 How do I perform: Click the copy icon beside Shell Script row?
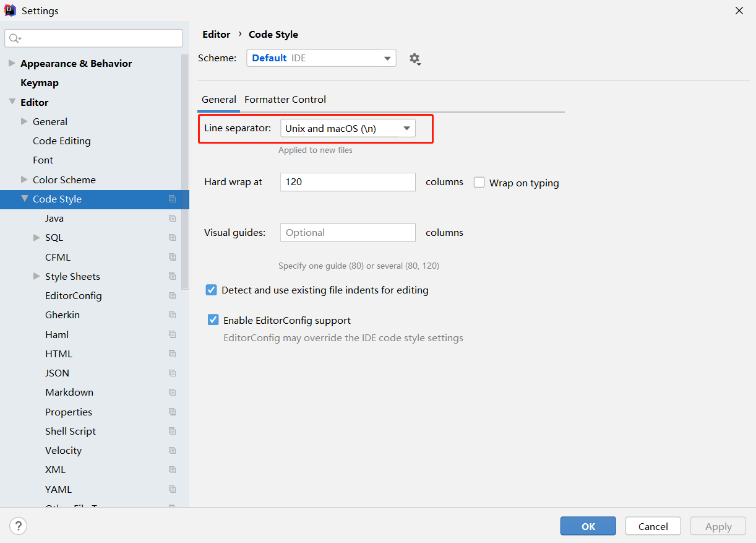click(x=173, y=432)
